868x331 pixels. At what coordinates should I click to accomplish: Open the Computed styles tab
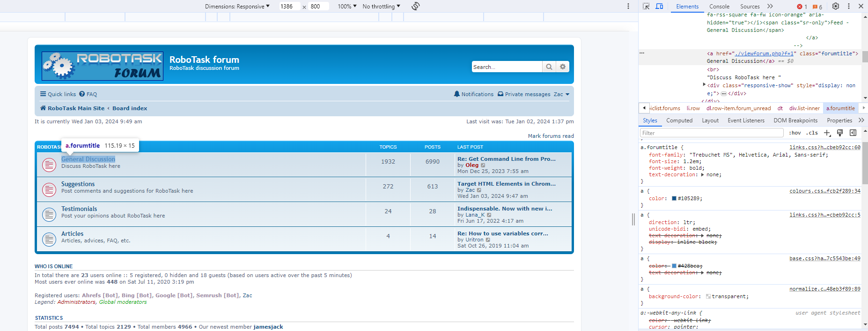[679, 120]
